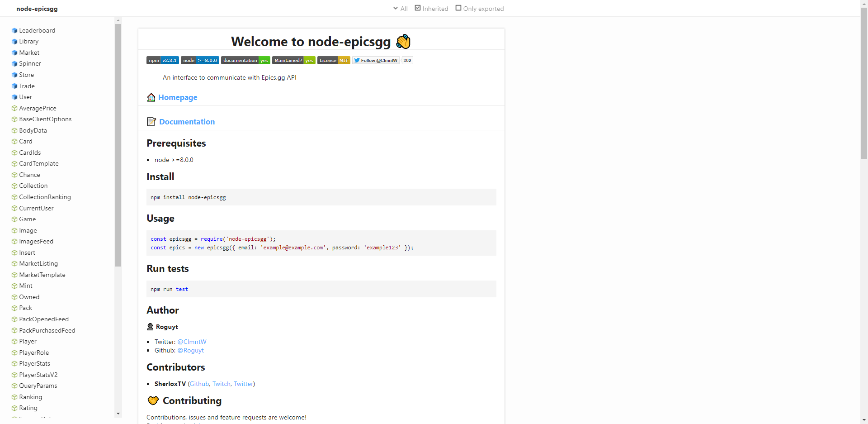Click the interface icon beside Game
868x424 pixels.
click(14, 219)
